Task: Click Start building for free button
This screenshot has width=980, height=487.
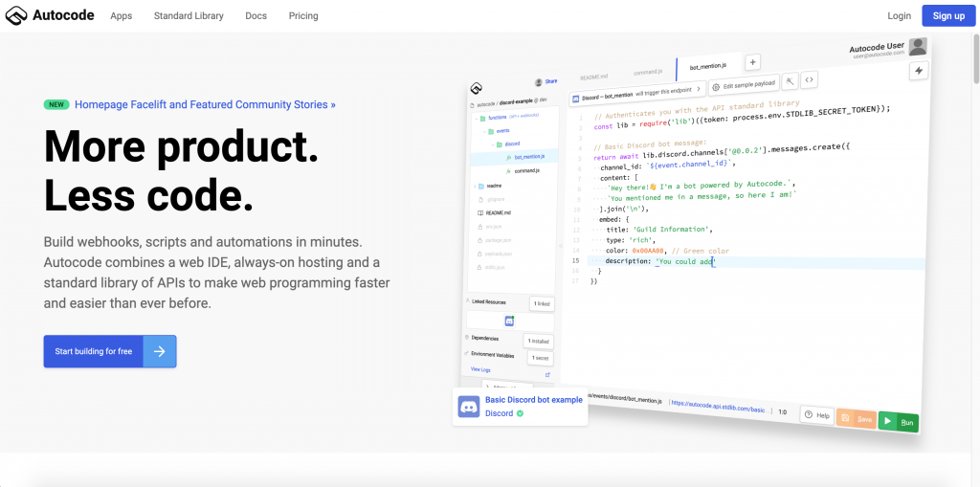Action: (x=110, y=351)
